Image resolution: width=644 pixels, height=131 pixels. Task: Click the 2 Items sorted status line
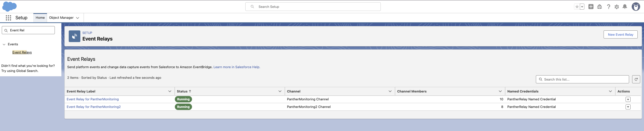tap(114, 78)
